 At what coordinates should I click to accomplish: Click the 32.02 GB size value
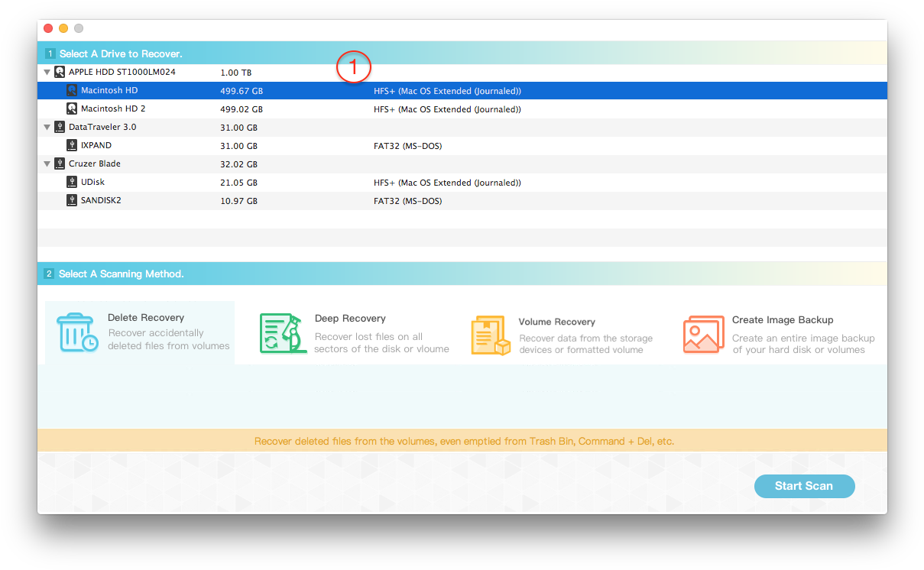238,164
